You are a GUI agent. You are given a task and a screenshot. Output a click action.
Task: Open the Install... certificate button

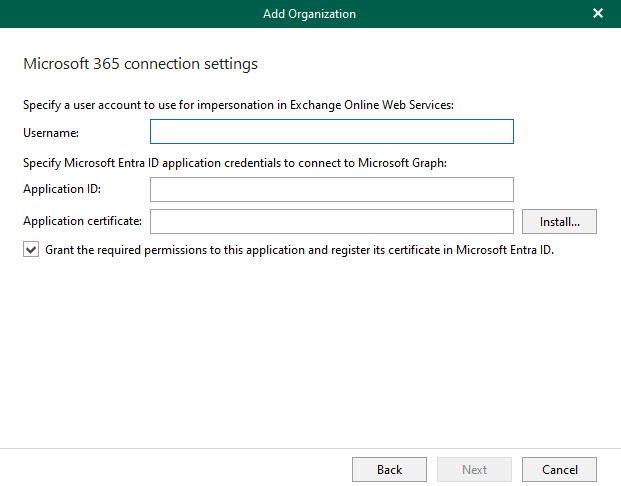[x=559, y=221]
